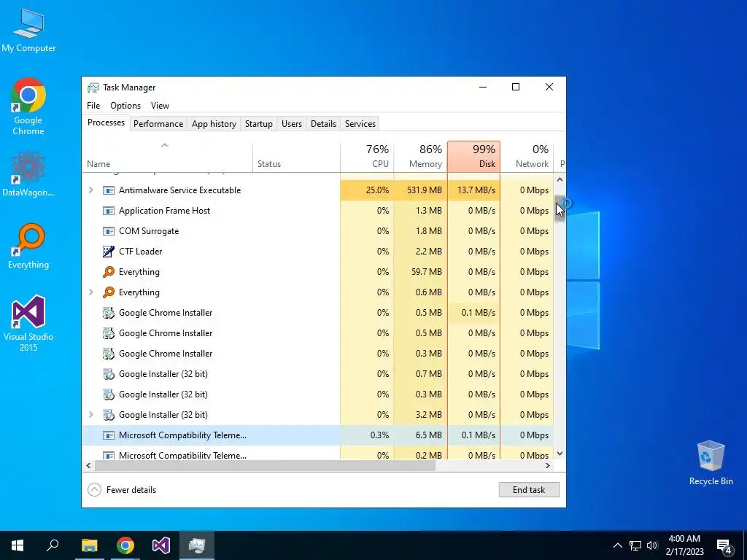Click the horizontal scrollbar left arrow
The height and width of the screenshot is (560, 747).
tap(88, 466)
